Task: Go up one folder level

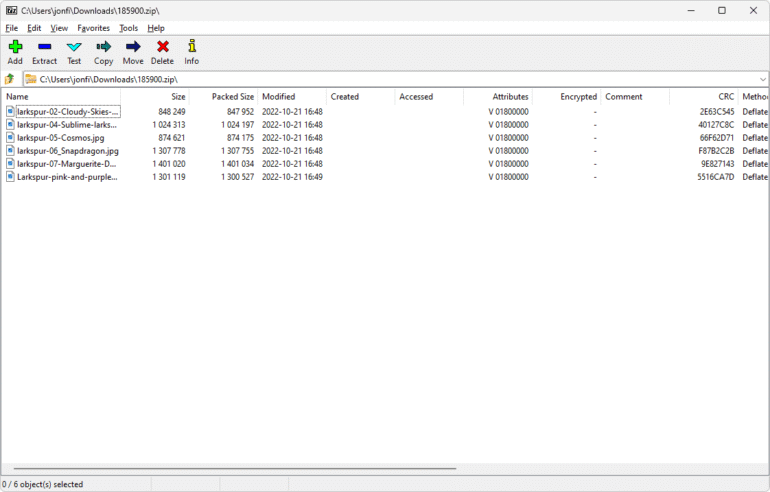Action: [10, 79]
